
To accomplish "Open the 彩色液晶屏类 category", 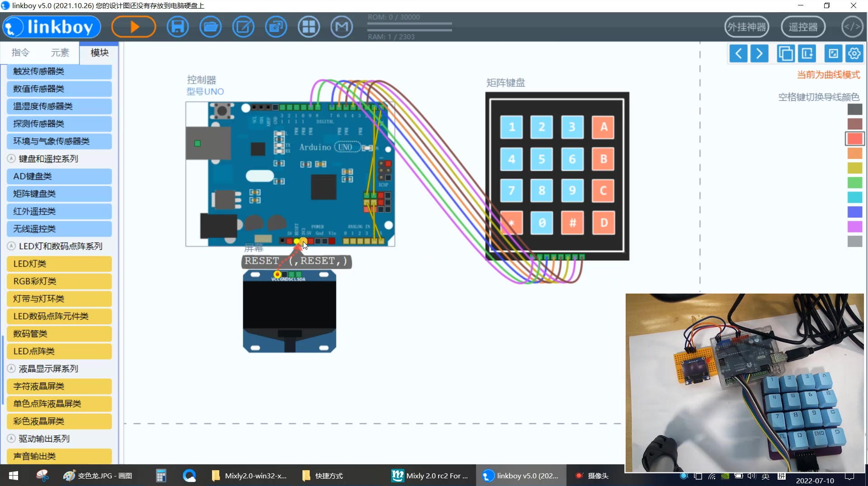I will pyautogui.click(x=59, y=421).
